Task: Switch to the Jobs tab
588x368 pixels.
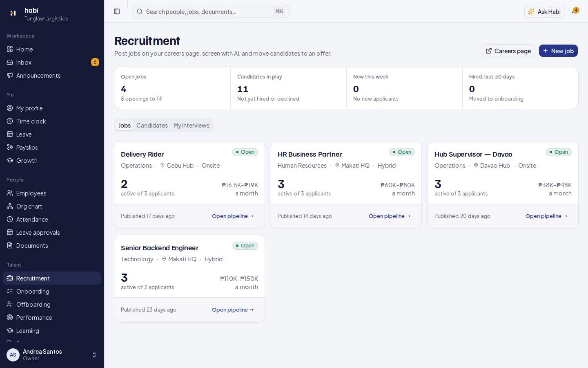Action: coord(125,126)
